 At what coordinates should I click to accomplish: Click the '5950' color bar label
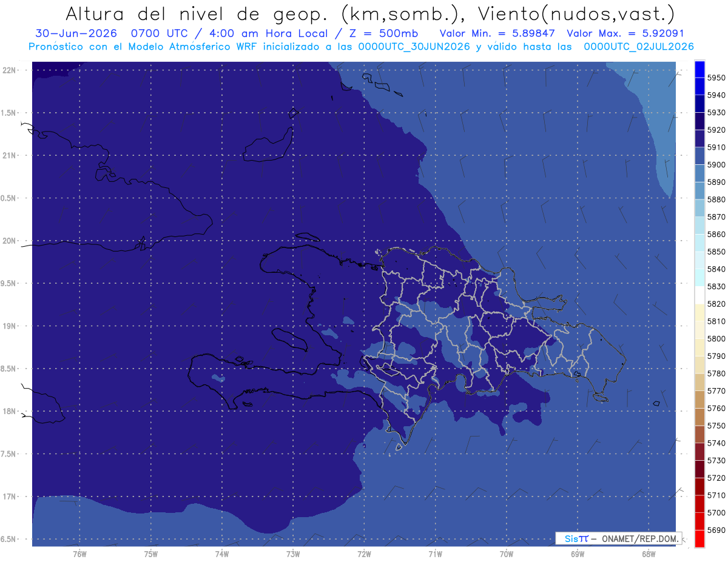pyautogui.click(x=716, y=78)
